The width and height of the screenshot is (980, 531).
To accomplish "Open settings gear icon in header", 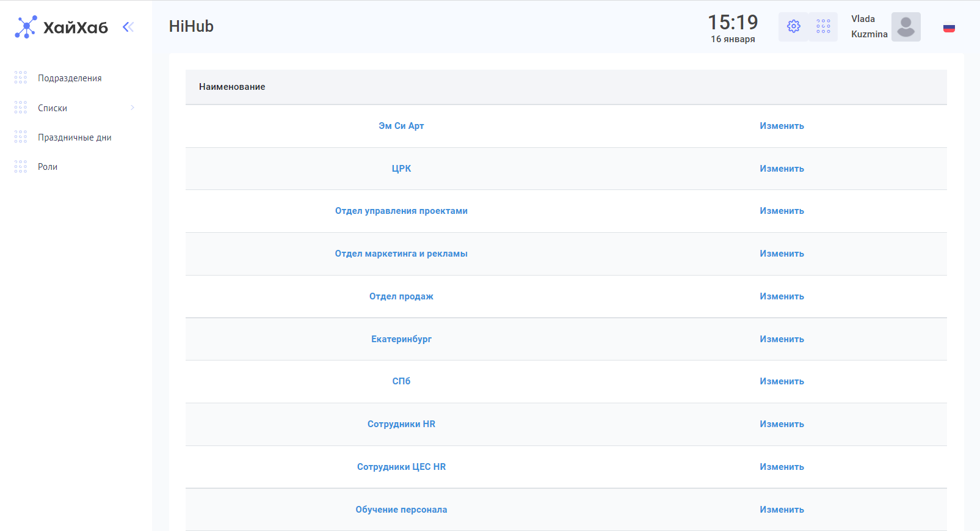I will [793, 26].
